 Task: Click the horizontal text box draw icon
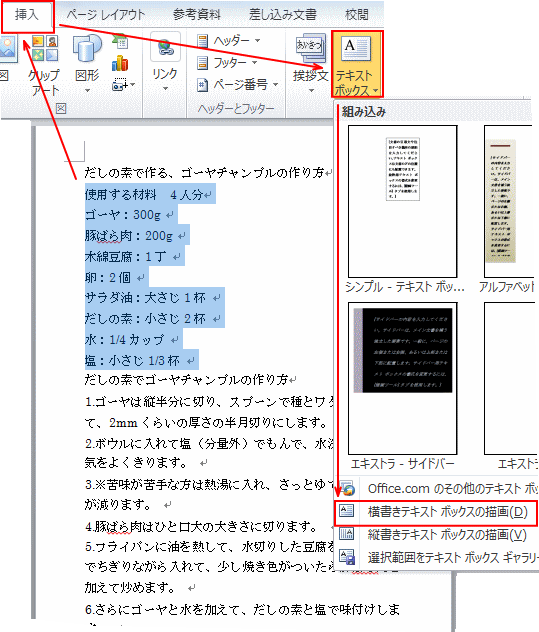pyautogui.click(x=347, y=511)
